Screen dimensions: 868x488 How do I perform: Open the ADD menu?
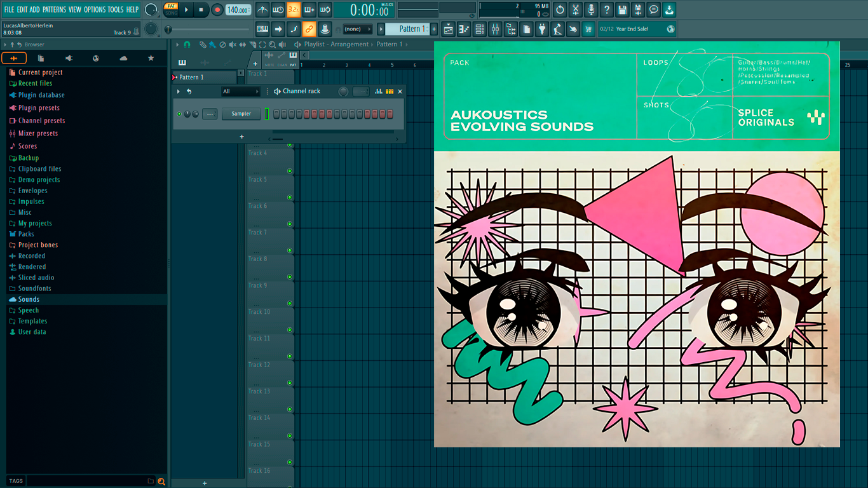pos(35,10)
